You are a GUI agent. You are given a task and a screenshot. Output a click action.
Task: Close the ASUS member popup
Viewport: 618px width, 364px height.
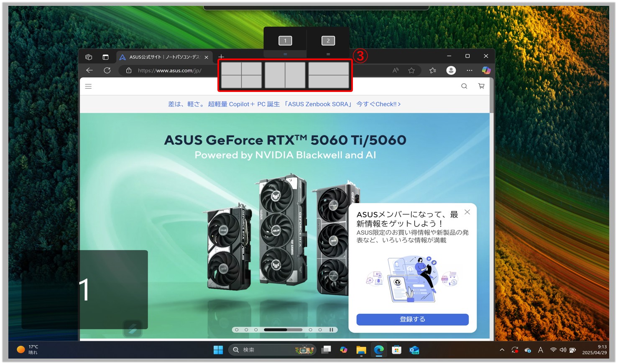pos(467,212)
